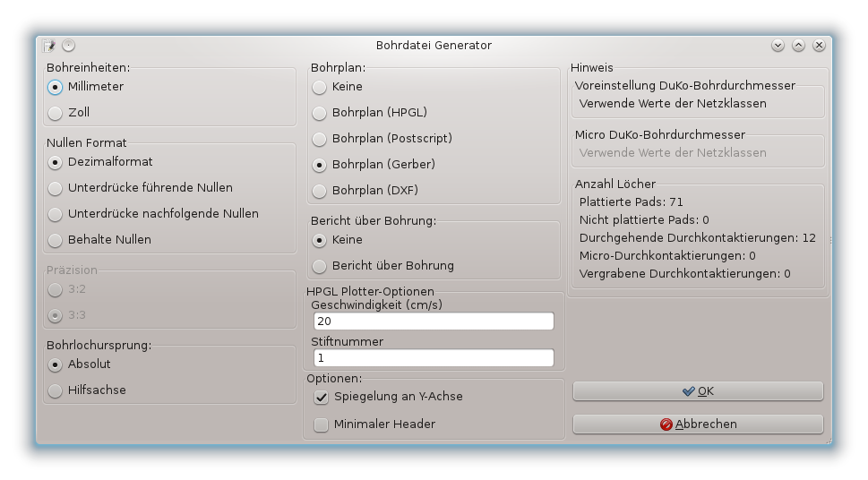Click Micro-Durchkontaktierungen: 0 text

tap(667, 256)
